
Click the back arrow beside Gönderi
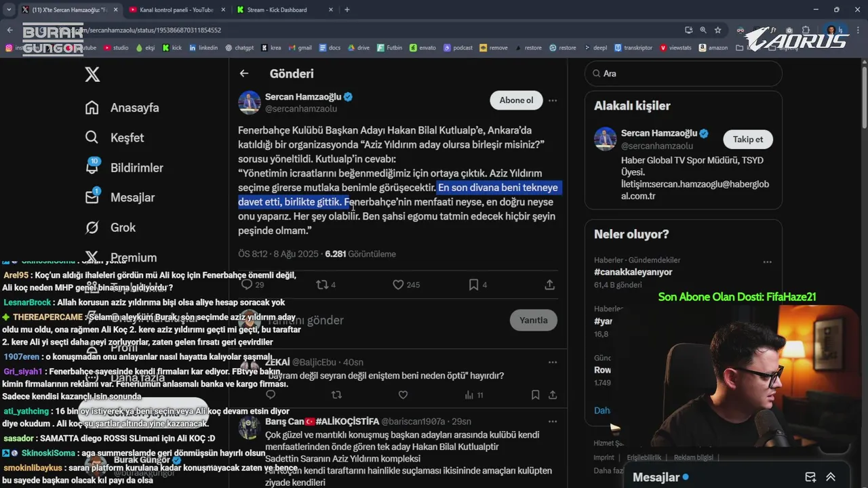pyautogui.click(x=244, y=73)
